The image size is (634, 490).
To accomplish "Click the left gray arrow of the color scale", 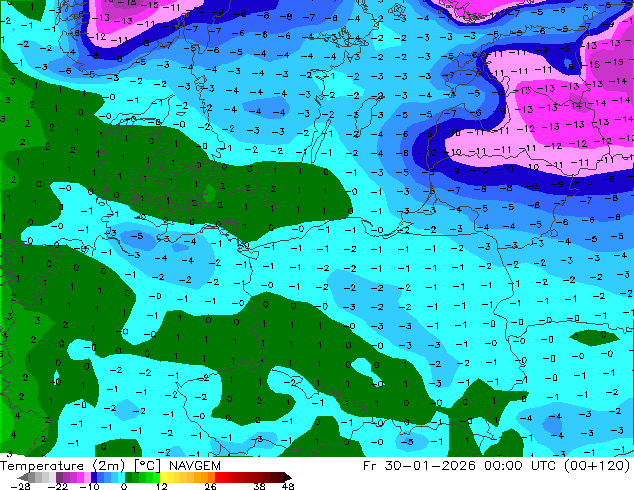I will coord(23,477).
